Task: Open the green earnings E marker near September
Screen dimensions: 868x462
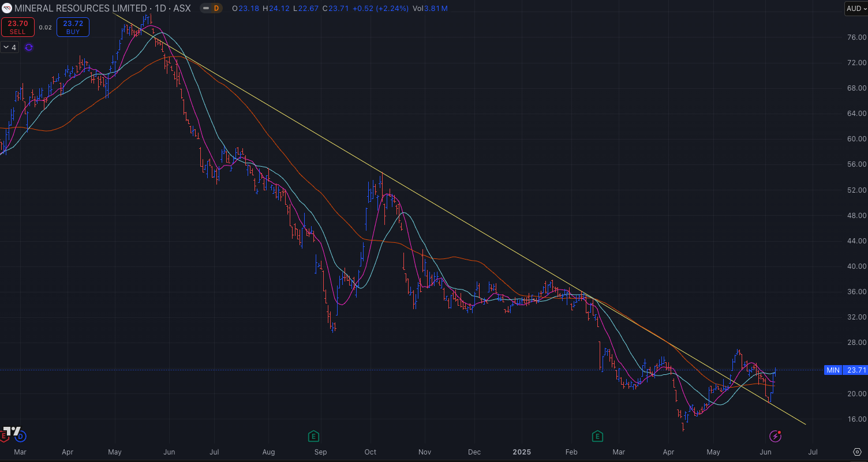Action: click(314, 435)
